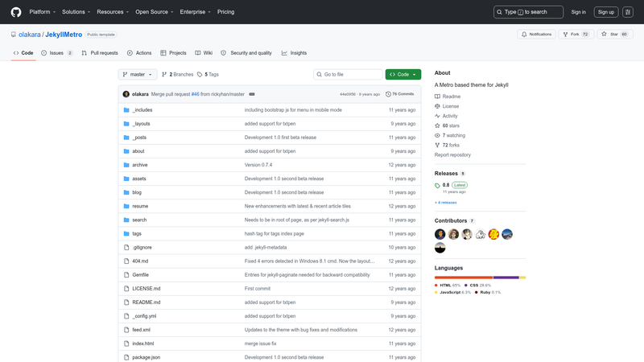Open the JekyllMetro repository link
The width and height of the screenshot is (644, 362).
click(x=64, y=35)
